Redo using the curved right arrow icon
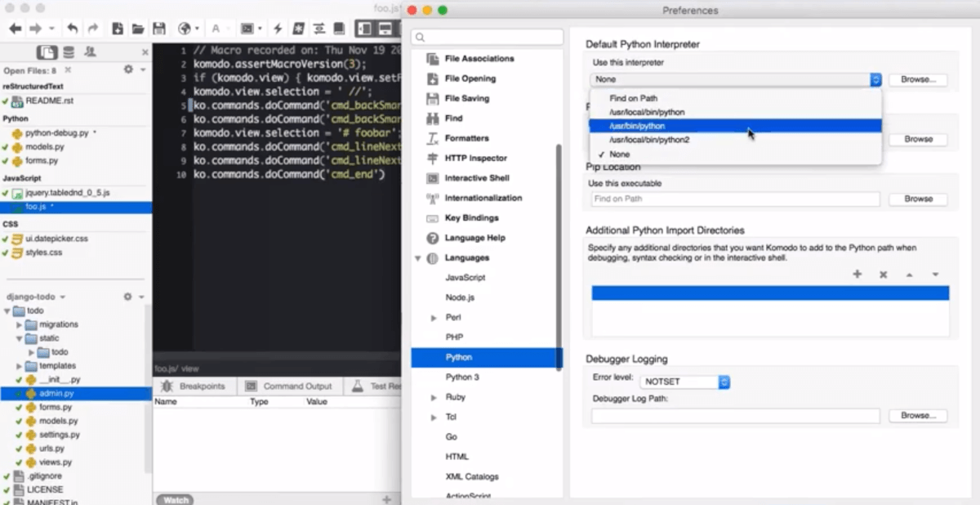This screenshot has height=505, width=980. (x=93, y=29)
